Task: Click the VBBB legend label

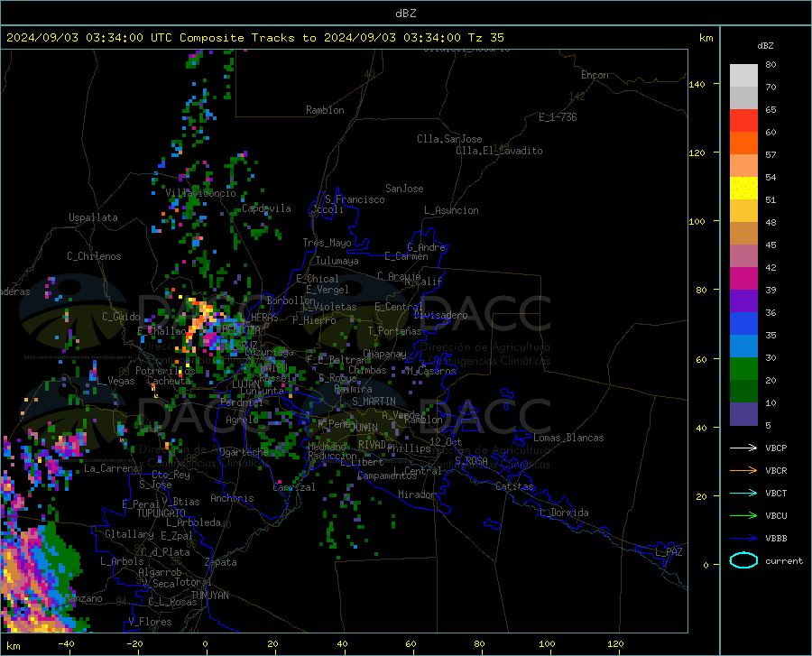Action: (x=776, y=539)
